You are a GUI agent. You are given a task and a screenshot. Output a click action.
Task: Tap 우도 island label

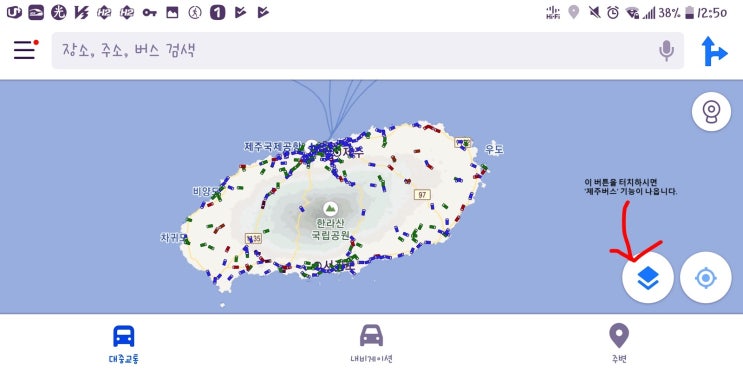click(x=494, y=150)
